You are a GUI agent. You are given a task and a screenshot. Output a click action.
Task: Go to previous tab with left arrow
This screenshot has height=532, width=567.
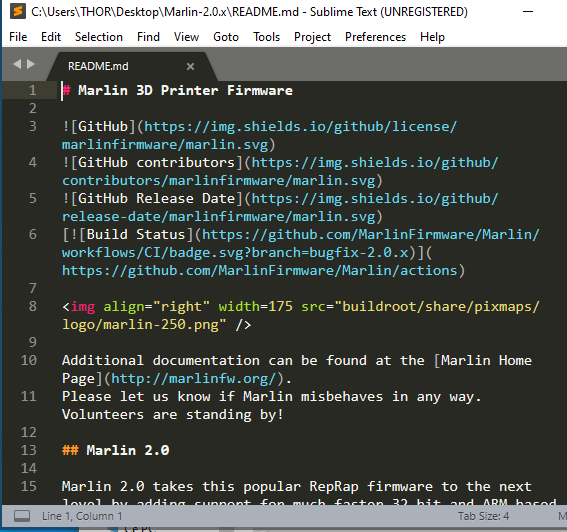click(x=17, y=64)
